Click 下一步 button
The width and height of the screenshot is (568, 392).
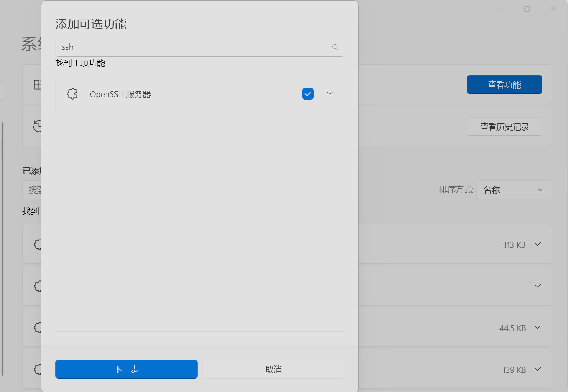126,369
